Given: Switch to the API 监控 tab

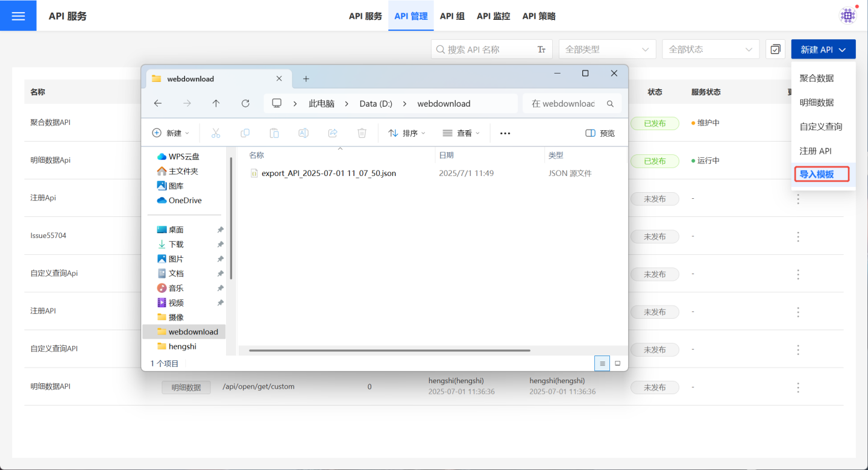Looking at the screenshot, I should (x=493, y=16).
